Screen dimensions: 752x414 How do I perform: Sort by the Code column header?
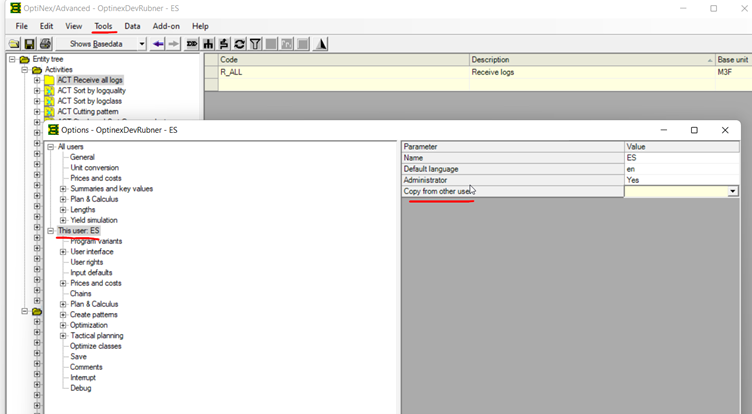(x=343, y=59)
